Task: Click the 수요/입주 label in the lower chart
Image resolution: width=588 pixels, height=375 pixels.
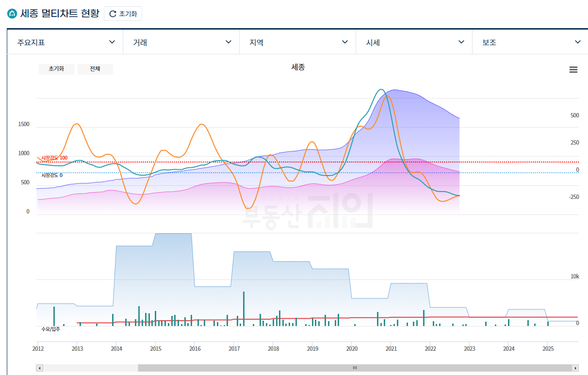Action: coord(51,329)
